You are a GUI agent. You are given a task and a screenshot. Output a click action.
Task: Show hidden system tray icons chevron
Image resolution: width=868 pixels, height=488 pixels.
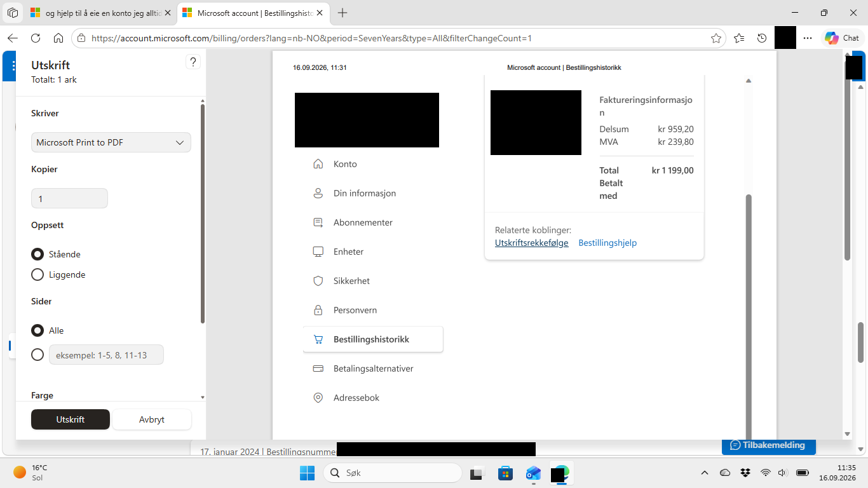point(704,473)
